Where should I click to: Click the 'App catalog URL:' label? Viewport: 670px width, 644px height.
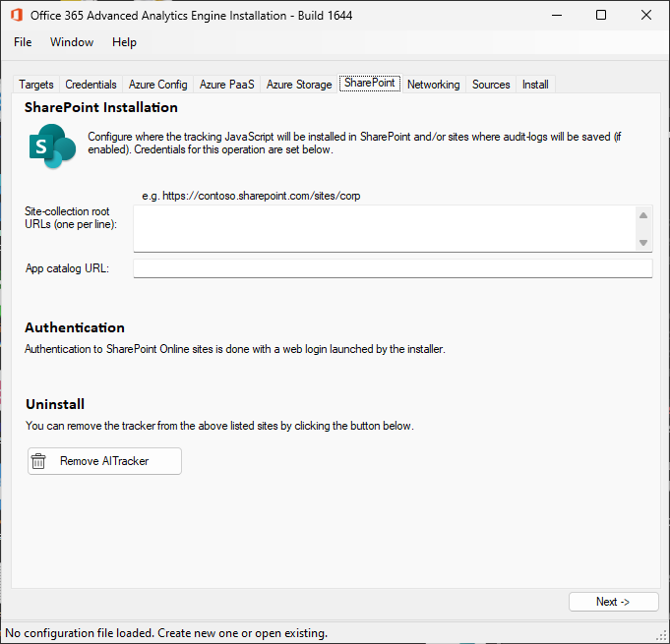click(68, 268)
